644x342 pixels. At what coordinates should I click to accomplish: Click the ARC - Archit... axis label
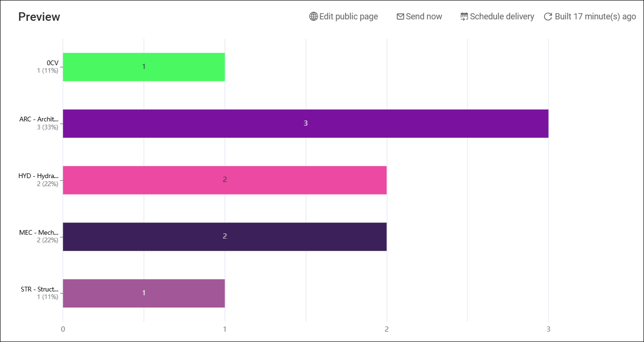[x=39, y=119]
